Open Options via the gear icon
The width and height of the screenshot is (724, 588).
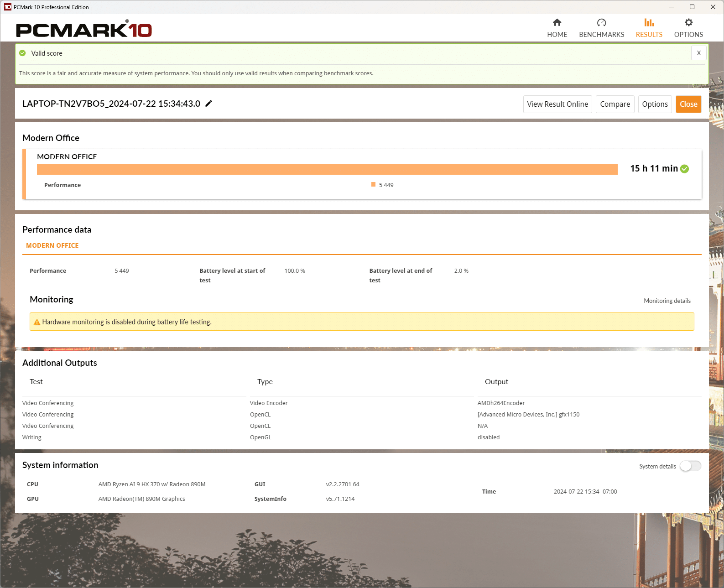688,22
